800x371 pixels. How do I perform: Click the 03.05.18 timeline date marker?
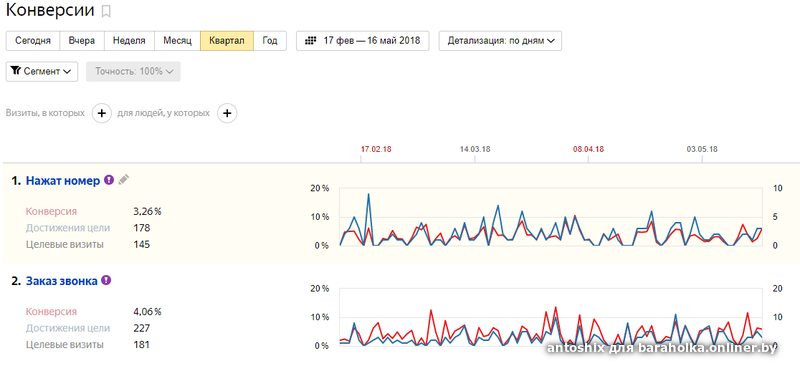click(x=702, y=150)
